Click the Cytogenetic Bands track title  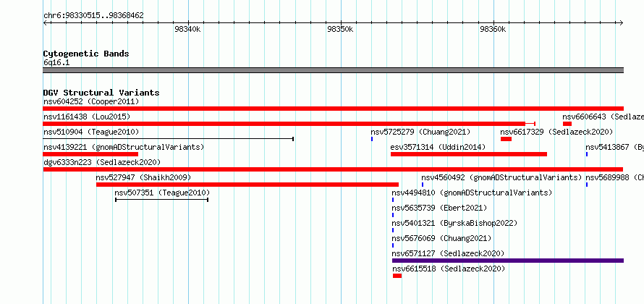[86, 54]
